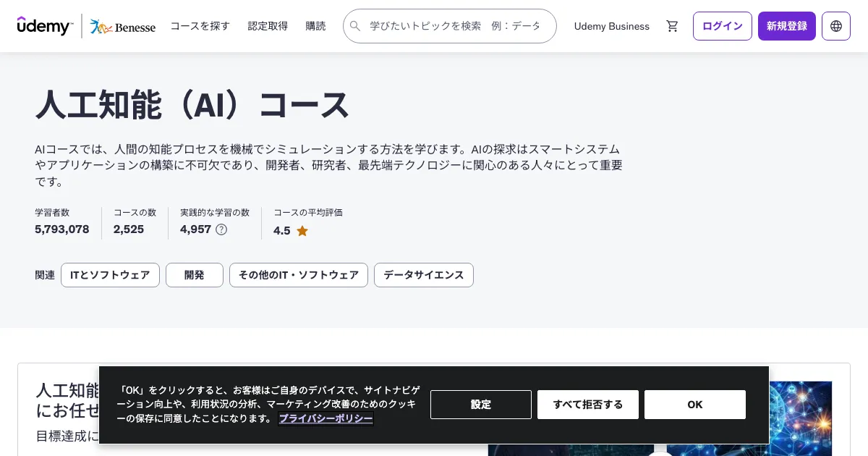868x456 pixels.
Task: Open the 購読 menu item
Action: pyautogui.click(x=315, y=26)
